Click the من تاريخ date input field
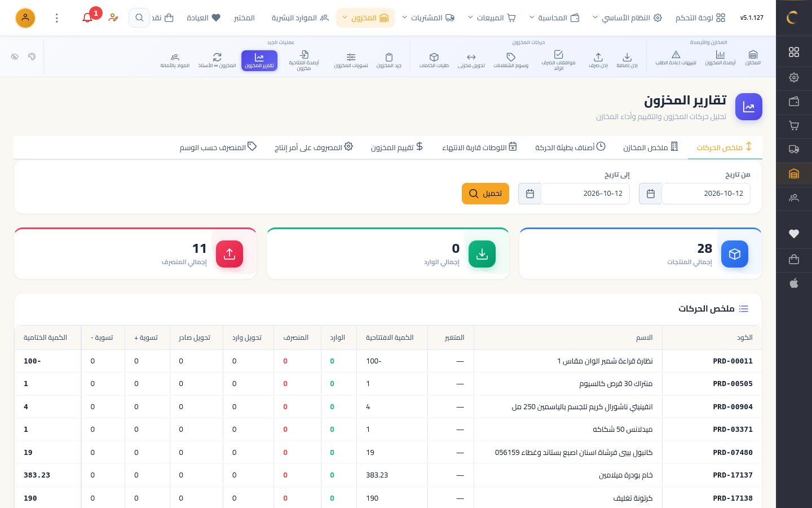The image size is (812, 508). [706, 194]
